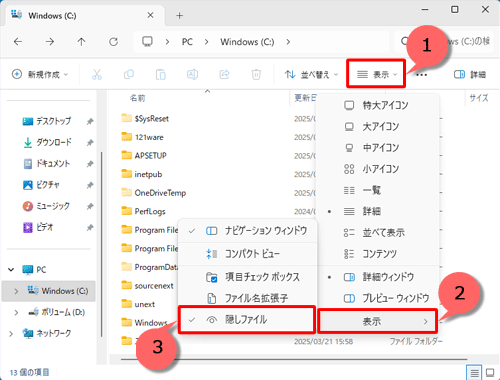Select the PerfLogs folder
The image size is (500, 380).
144,211
